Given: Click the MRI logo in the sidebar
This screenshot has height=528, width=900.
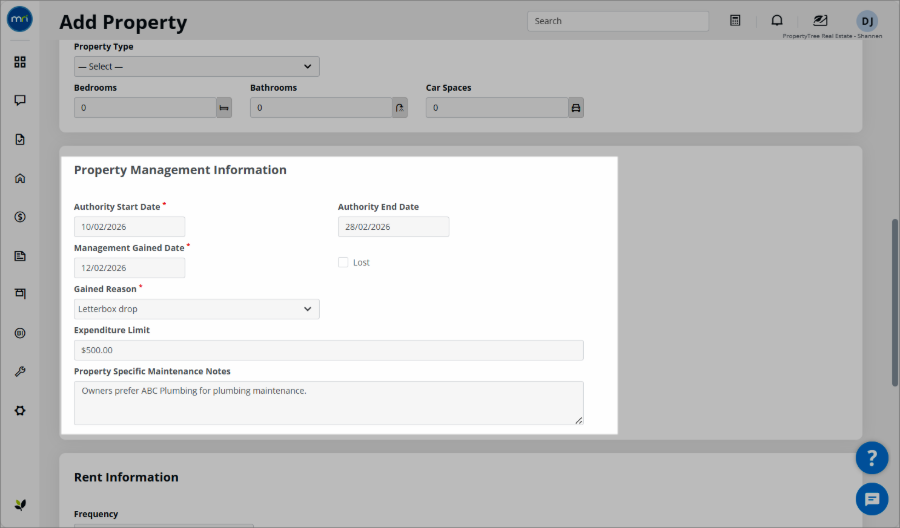Looking at the screenshot, I should (20, 19).
